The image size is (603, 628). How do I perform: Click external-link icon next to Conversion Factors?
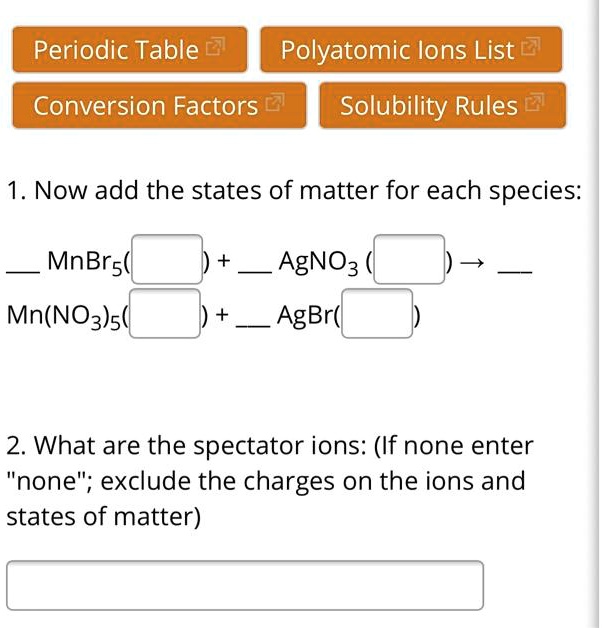click(274, 104)
